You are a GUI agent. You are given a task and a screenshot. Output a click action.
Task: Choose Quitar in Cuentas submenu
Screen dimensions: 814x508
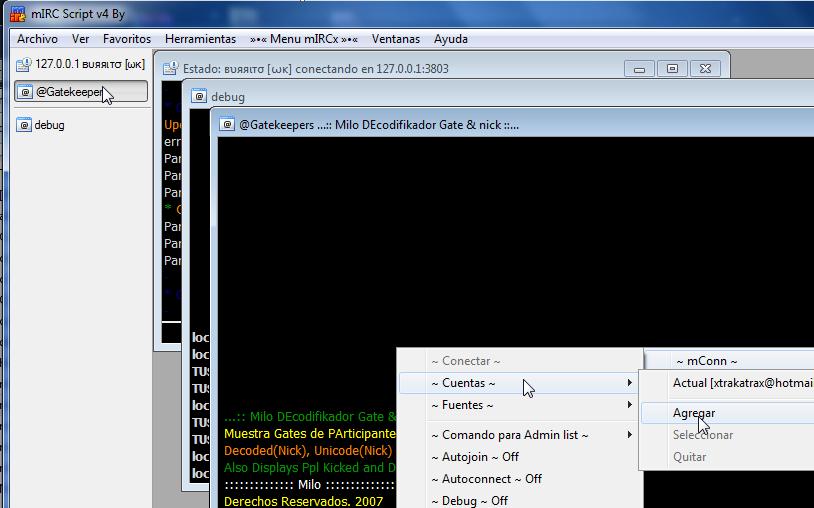pyautogui.click(x=728, y=457)
